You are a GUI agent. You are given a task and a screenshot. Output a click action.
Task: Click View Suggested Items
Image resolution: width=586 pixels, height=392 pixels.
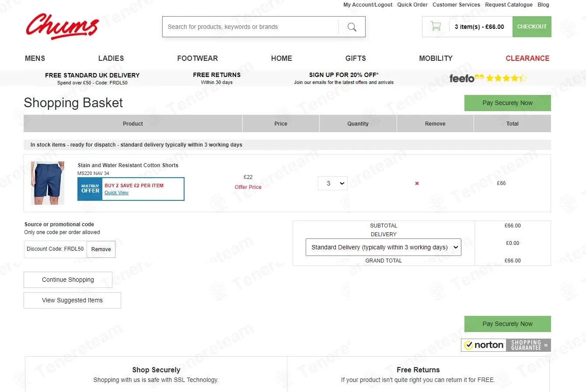(x=72, y=301)
